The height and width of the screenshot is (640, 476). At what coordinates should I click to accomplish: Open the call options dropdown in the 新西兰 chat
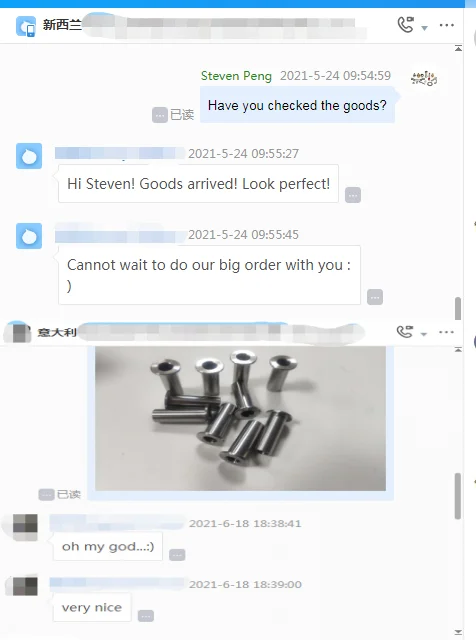pyautogui.click(x=425, y=28)
